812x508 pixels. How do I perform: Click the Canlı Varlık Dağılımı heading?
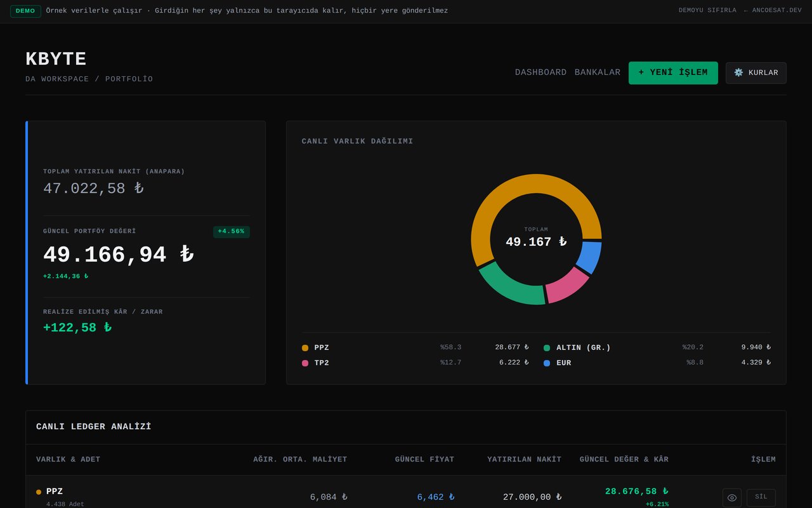(x=357, y=142)
